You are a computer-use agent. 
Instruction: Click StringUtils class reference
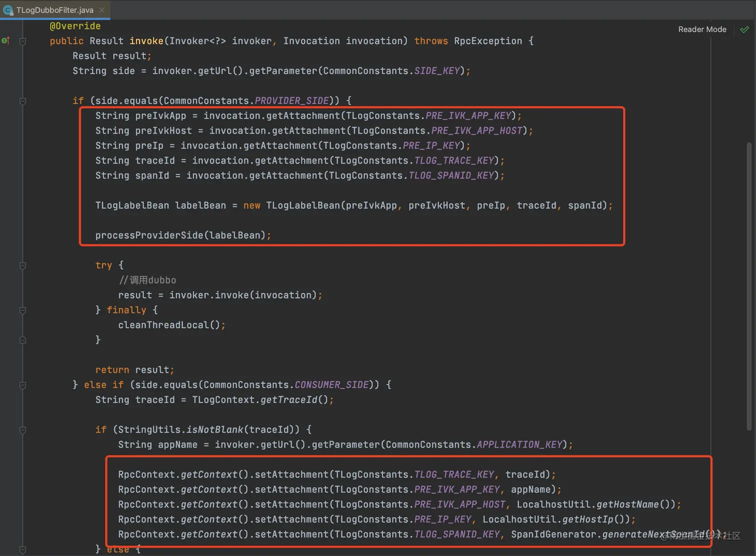[x=149, y=429]
